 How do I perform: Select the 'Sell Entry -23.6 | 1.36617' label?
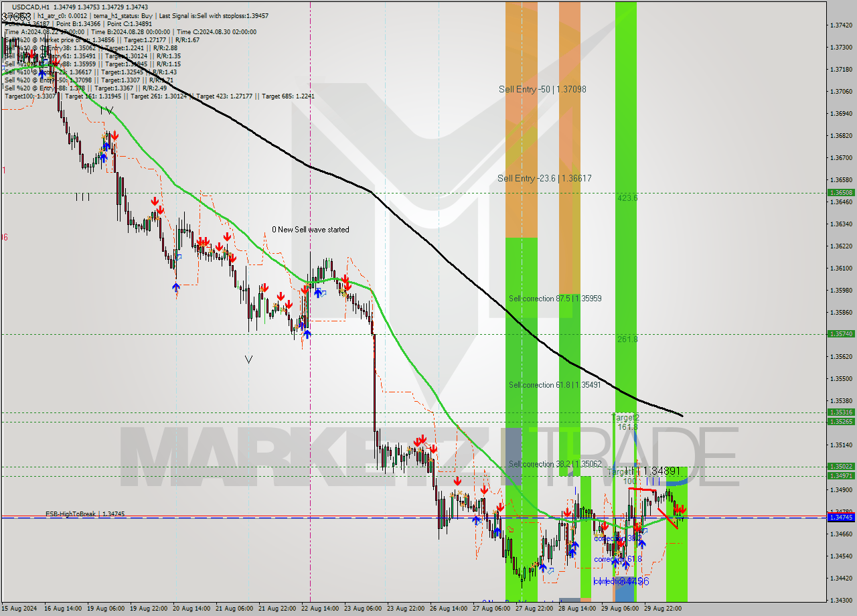coord(544,178)
